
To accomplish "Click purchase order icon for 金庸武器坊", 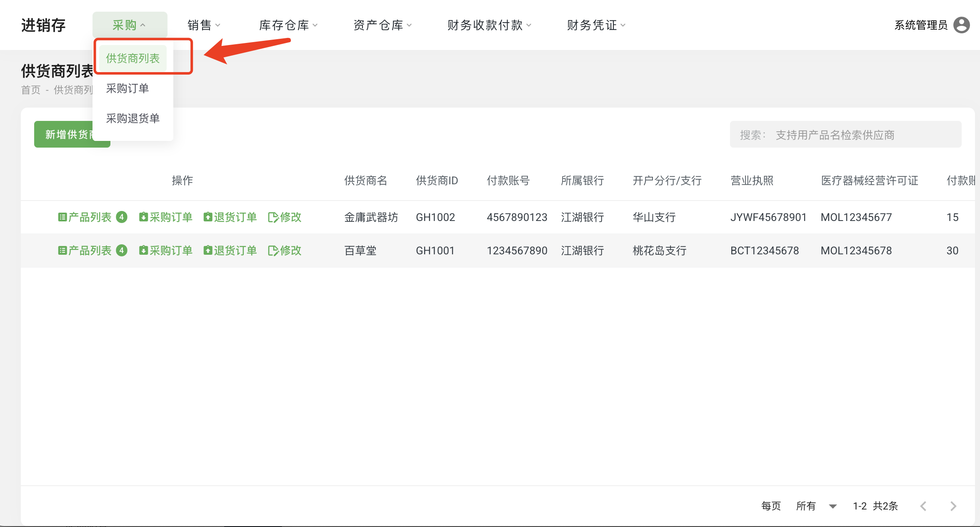I will pyautogui.click(x=143, y=217).
